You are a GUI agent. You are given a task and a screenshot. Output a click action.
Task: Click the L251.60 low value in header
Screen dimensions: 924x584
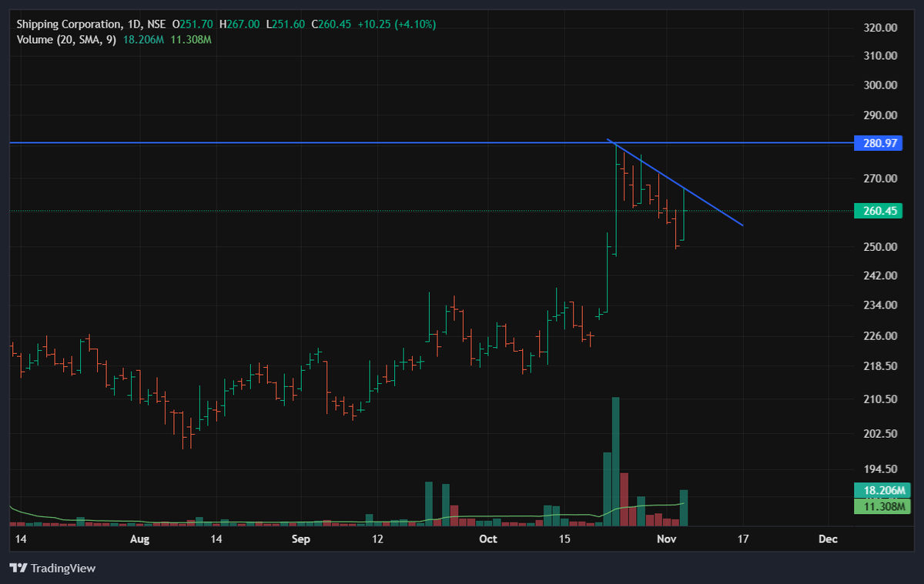[x=285, y=24]
